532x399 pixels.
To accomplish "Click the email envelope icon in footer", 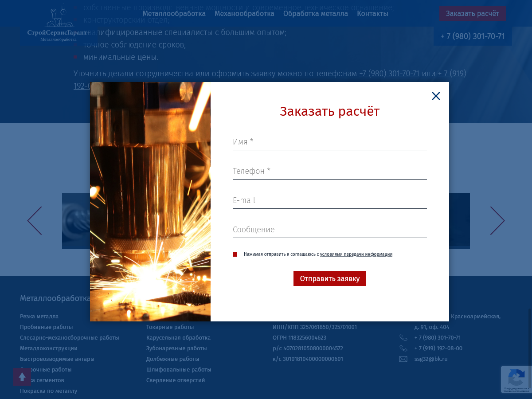I will [x=403, y=359].
